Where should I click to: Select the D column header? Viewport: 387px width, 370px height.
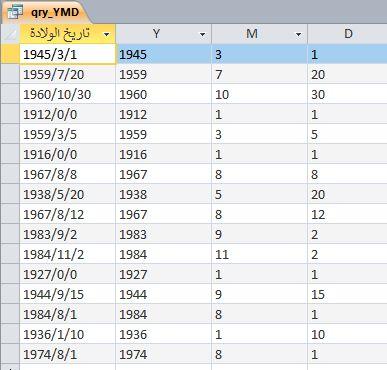point(347,34)
